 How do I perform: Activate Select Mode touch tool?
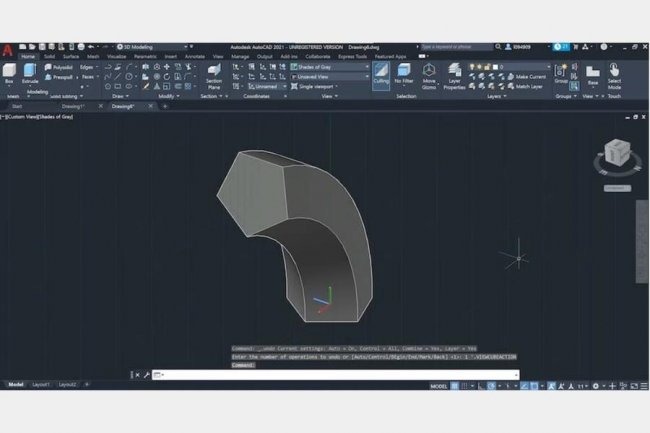[x=614, y=76]
